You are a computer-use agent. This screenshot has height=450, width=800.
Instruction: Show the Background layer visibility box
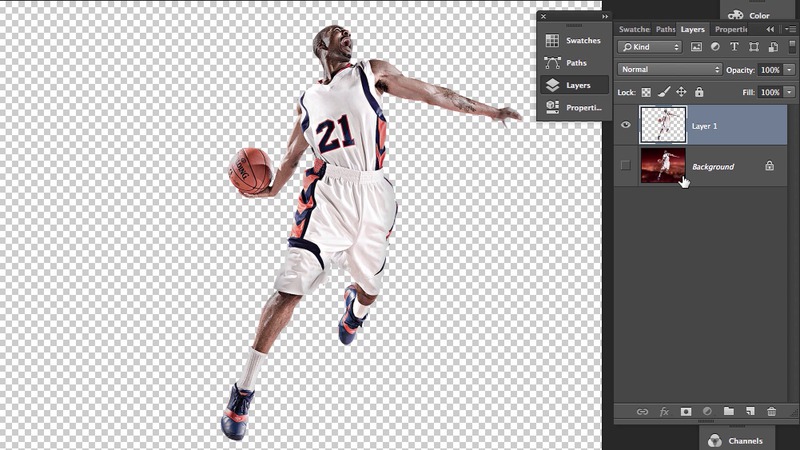(x=626, y=166)
